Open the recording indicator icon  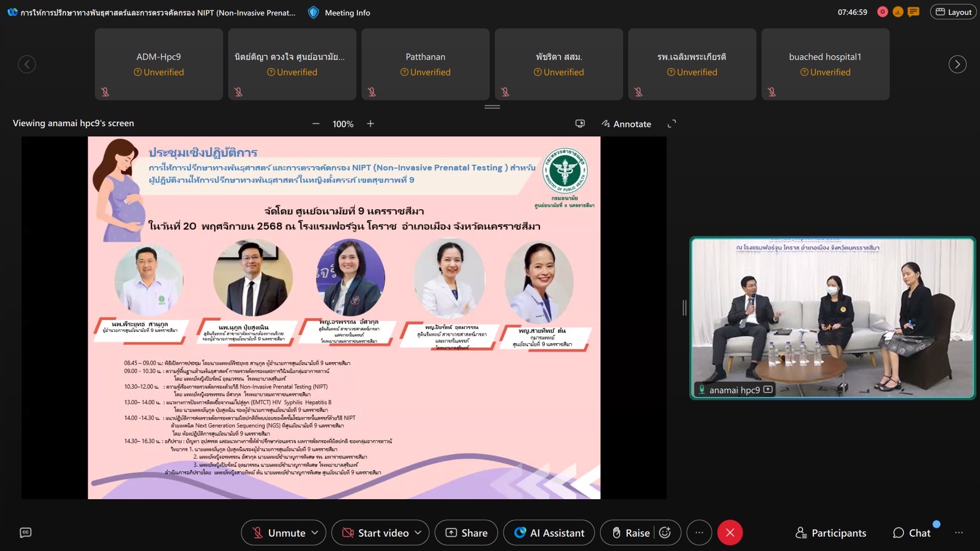pos(883,12)
